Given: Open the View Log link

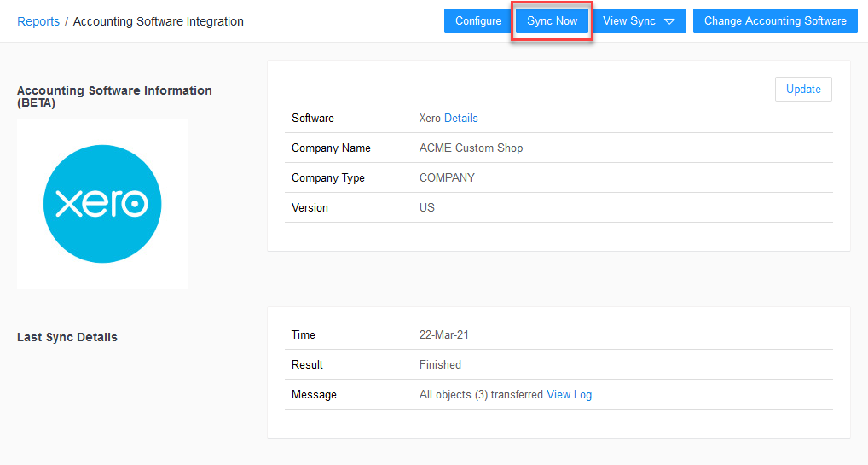Looking at the screenshot, I should pos(569,395).
